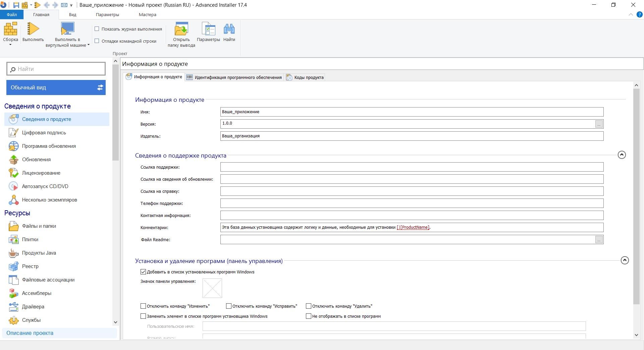
Task: Open Цифровая подпись in sidebar
Action: coord(44,133)
